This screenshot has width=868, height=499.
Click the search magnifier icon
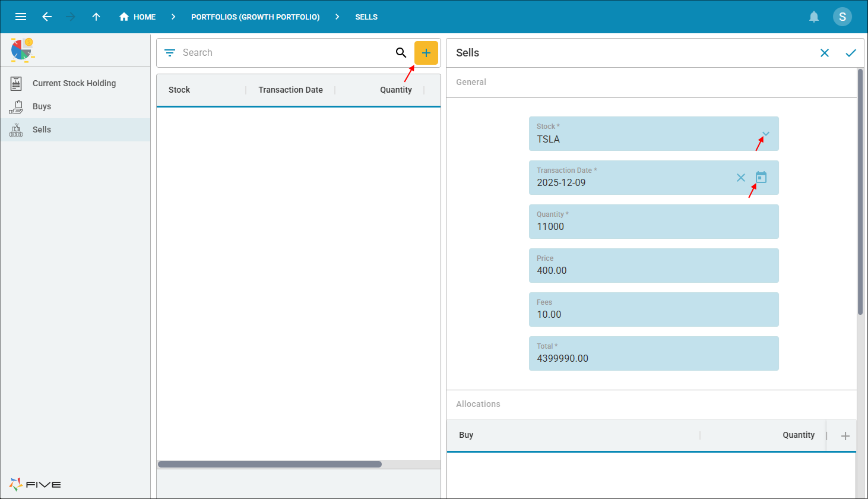pos(401,53)
